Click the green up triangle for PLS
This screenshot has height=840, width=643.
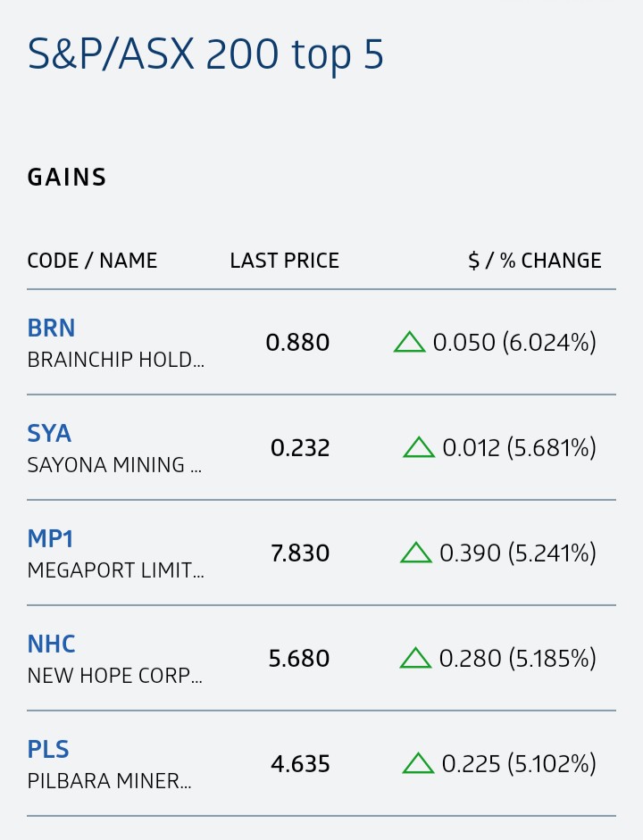coord(418,763)
